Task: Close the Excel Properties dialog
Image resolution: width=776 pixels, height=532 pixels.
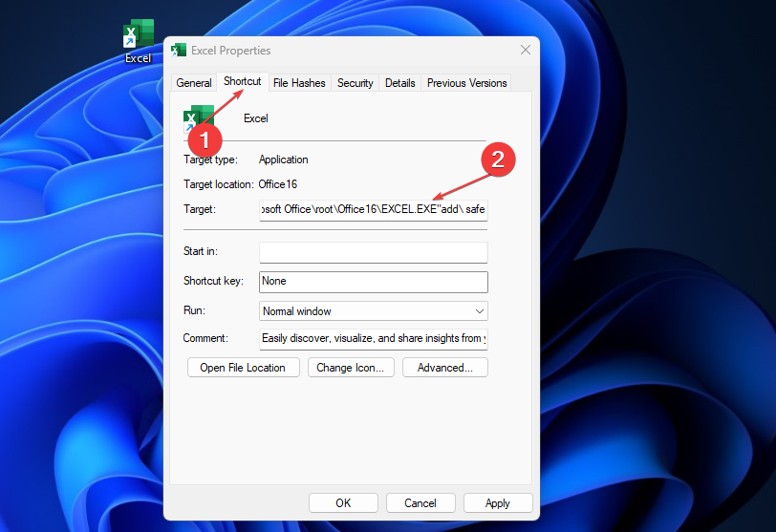Action: coord(525,50)
